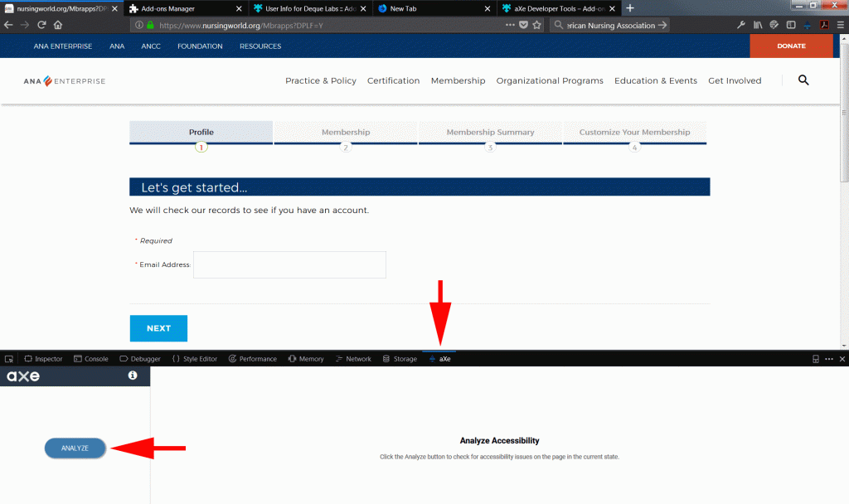Open the sidebar panel icon
Viewport: 849px width, 504px height.
pyautogui.click(x=790, y=25)
